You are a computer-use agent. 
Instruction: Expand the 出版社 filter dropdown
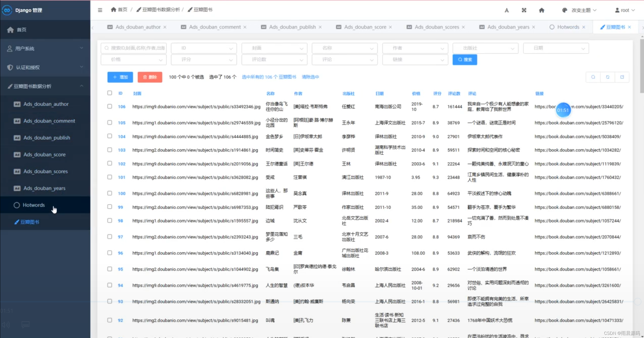click(485, 48)
